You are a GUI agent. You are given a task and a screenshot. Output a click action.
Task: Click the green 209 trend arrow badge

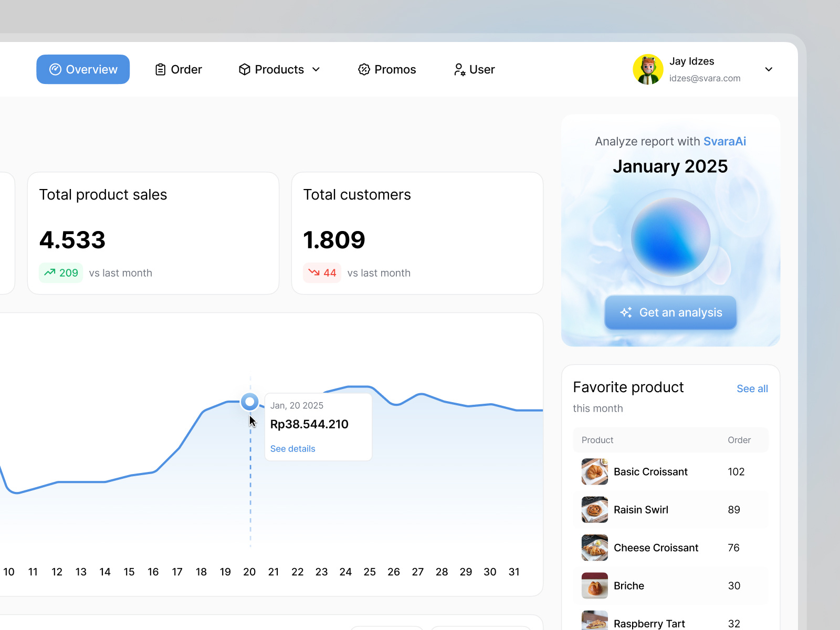click(x=61, y=272)
